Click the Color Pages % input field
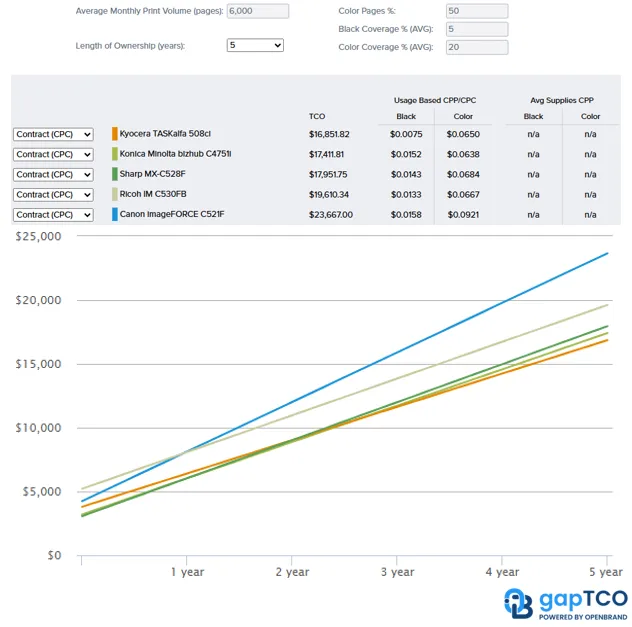The width and height of the screenshot is (632, 627). 476,11
